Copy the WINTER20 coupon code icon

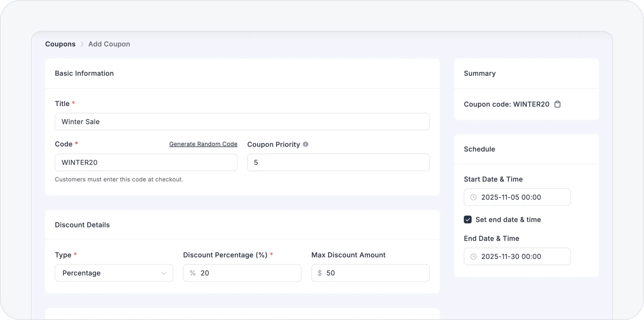pos(557,104)
